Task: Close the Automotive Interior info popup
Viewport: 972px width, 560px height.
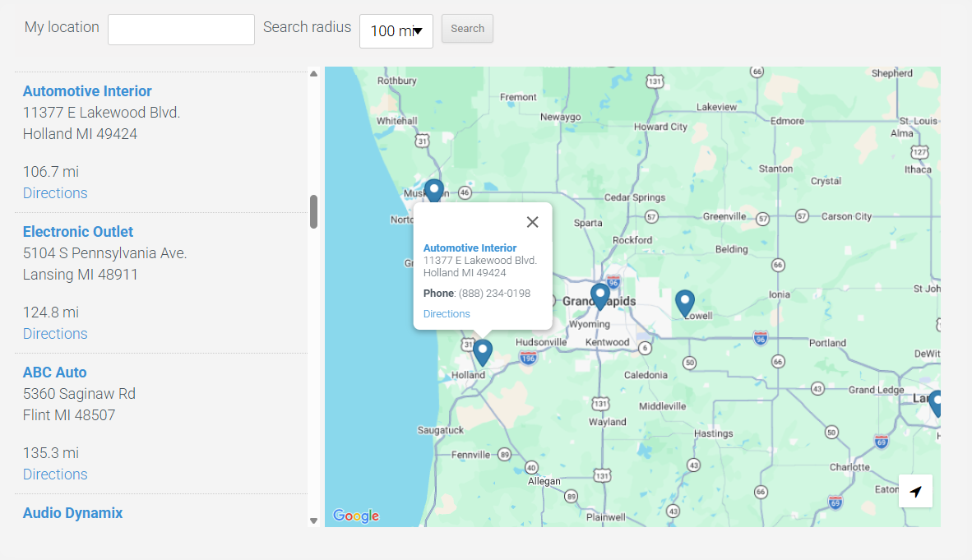Action: coord(532,222)
